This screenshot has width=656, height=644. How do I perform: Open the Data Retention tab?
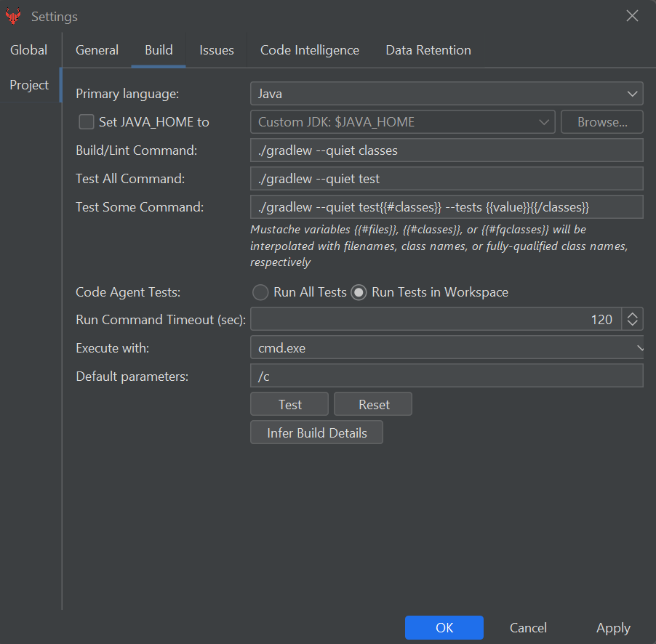(428, 50)
